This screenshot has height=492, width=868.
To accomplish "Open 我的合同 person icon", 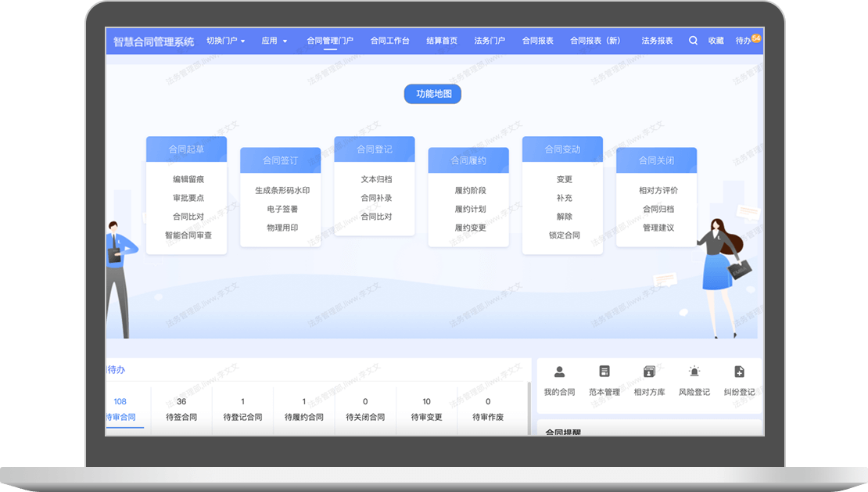I will coord(559,372).
